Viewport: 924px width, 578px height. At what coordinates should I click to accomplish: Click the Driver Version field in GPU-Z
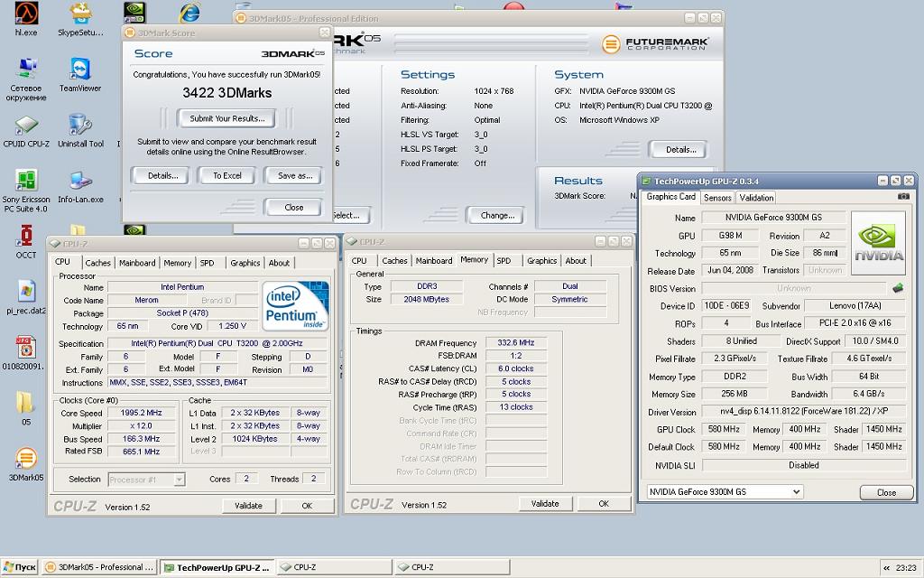pos(804,411)
